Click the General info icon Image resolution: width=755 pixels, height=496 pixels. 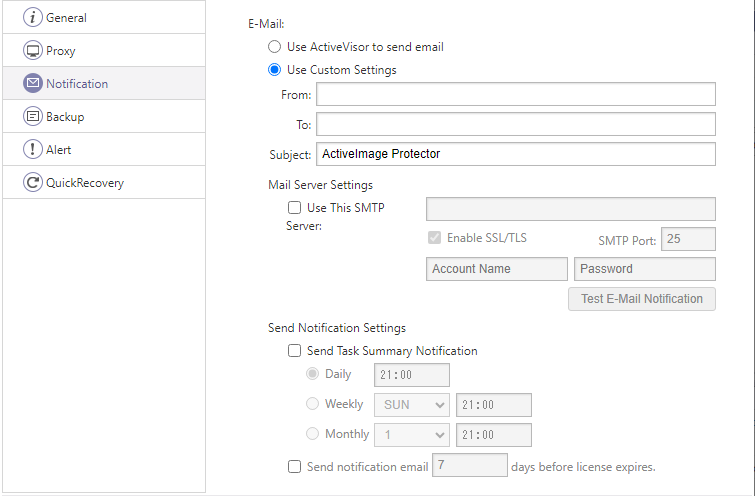[33, 17]
